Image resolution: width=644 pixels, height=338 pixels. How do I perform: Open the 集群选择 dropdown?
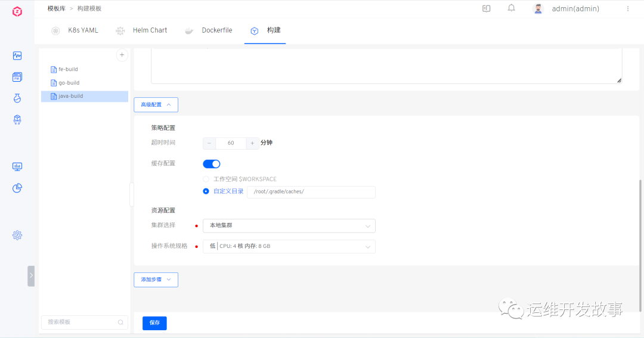289,225
